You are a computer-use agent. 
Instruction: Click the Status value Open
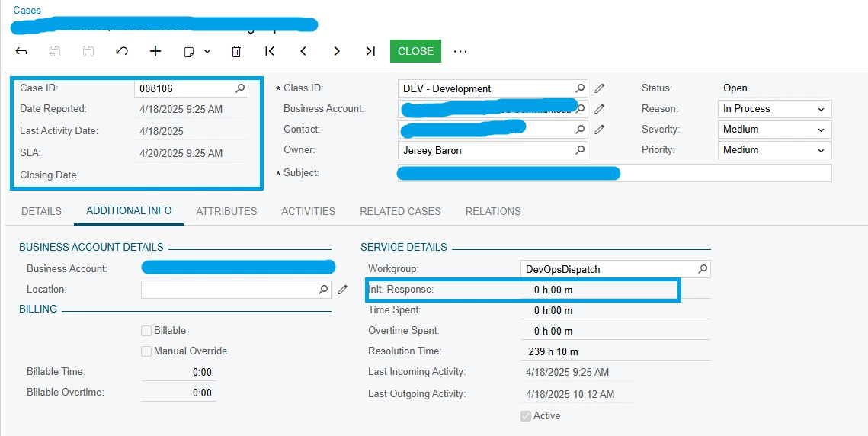point(735,88)
